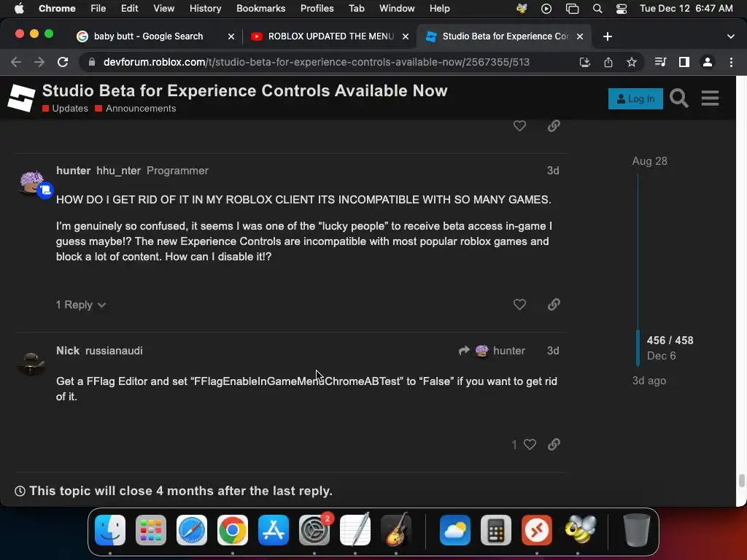Screen dimensions: 747x560
Task: Open Spotlight search in menu bar
Action: coord(597,9)
